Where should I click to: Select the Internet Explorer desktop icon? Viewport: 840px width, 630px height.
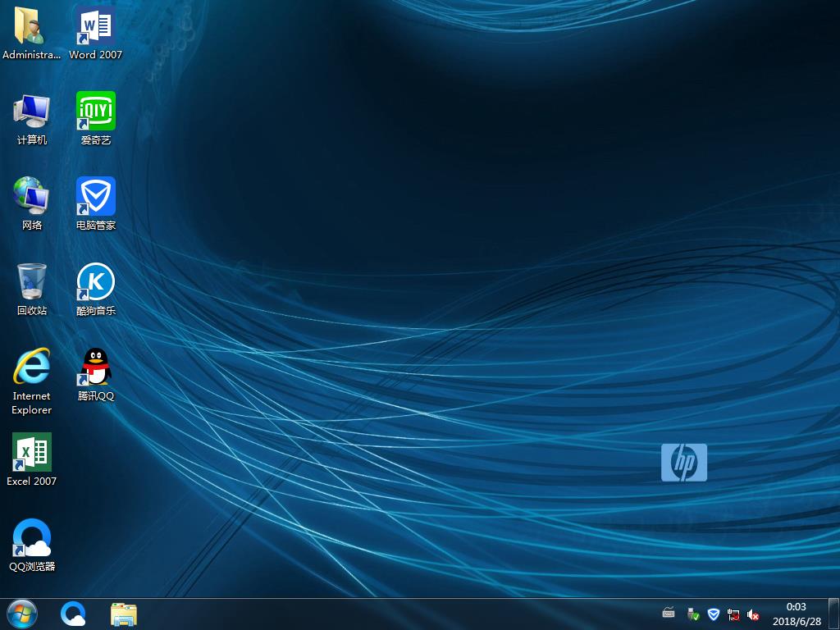click(x=32, y=367)
